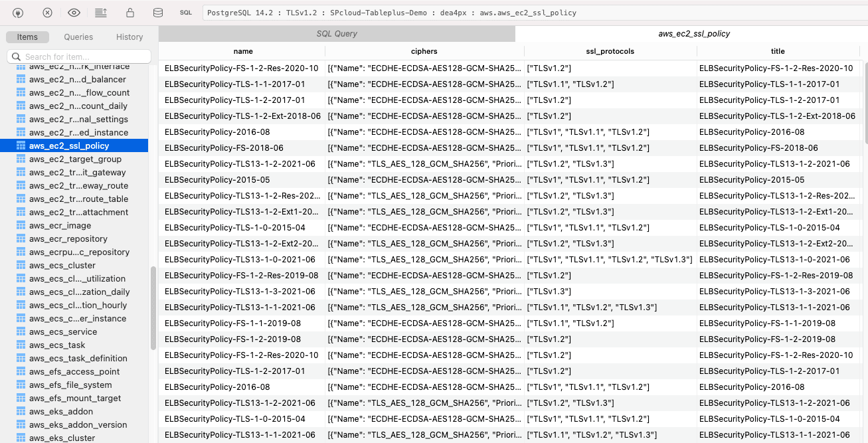The image size is (868, 443).
Task: Click table icon beside aws_ec2_tr...it_gateway
Action: click(x=21, y=173)
